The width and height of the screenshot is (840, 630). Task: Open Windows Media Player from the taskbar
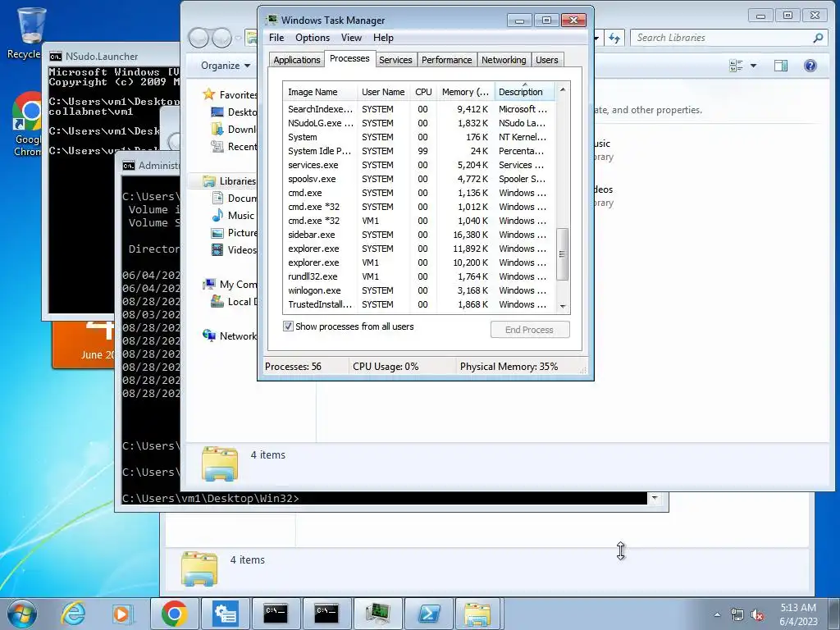[x=122, y=614]
